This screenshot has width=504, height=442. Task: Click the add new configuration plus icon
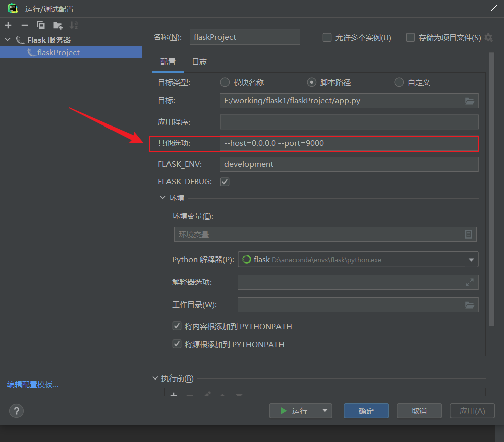(x=8, y=25)
